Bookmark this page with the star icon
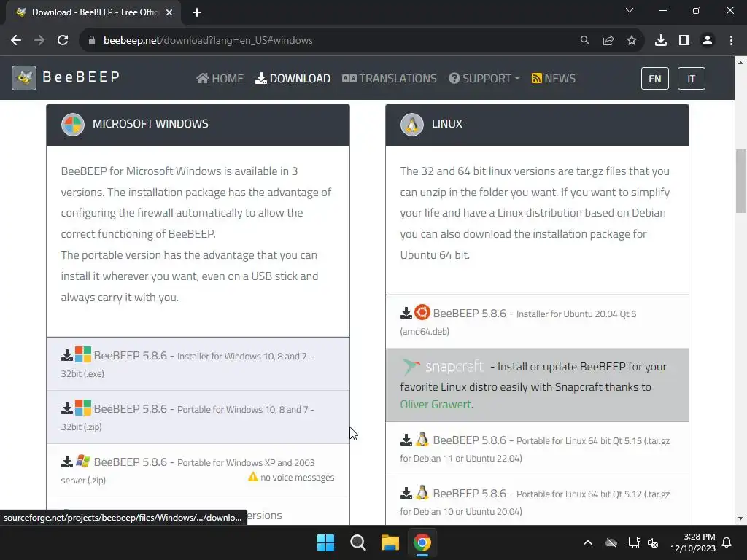This screenshot has height=560, width=747. tap(632, 41)
